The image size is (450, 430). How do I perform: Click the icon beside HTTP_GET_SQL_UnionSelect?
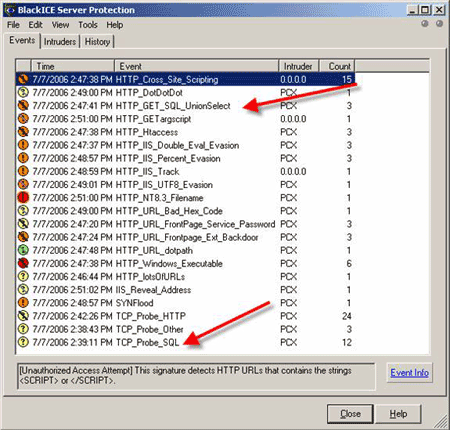pos(23,106)
